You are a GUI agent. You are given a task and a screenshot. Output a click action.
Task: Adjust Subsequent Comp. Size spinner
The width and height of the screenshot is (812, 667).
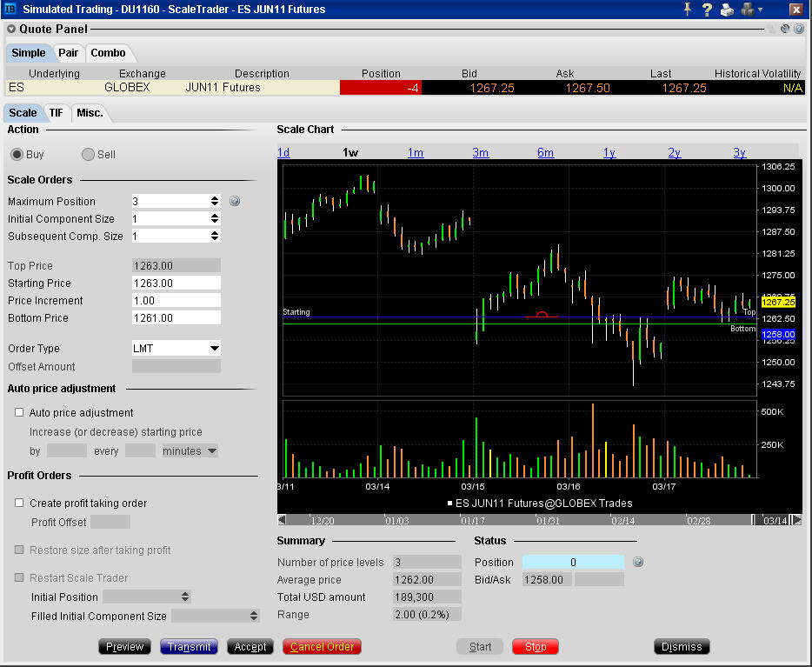[x=215, y=237]
